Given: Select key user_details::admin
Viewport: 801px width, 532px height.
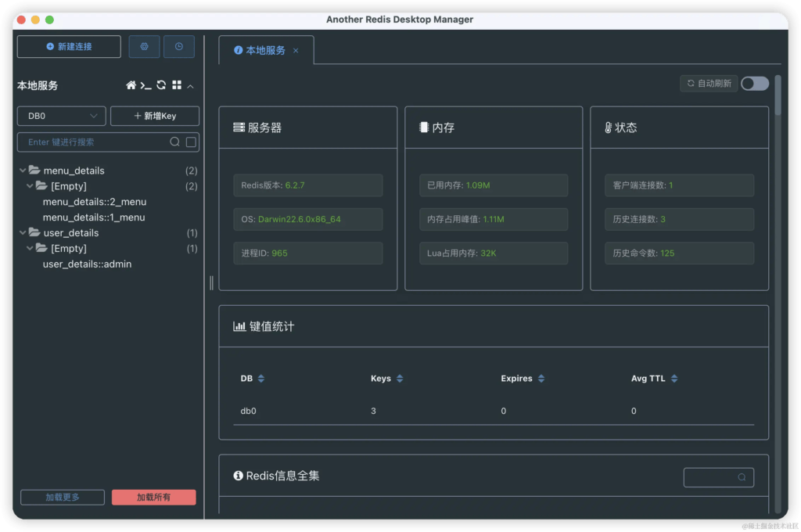Looking at the screenshot, I should tap(87, 264).
